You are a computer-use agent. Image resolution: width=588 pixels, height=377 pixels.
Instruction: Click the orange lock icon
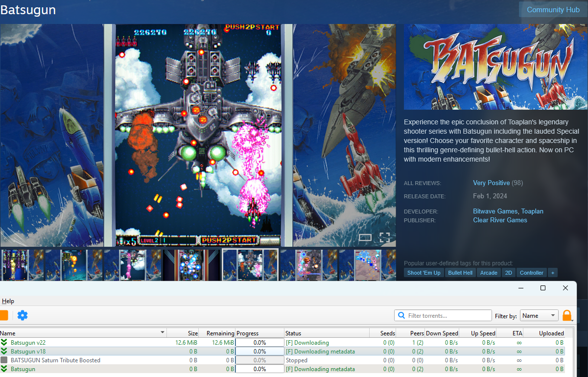point(567,315)
